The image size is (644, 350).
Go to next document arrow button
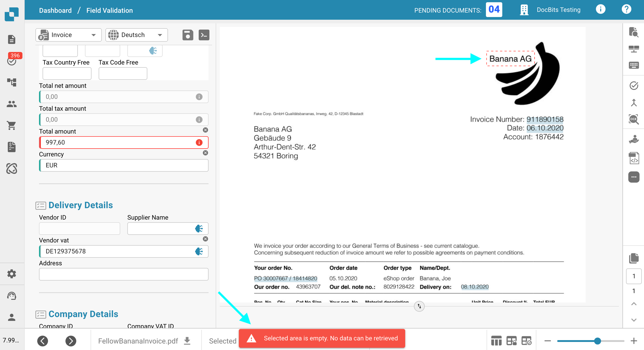(x=71, y=341)
